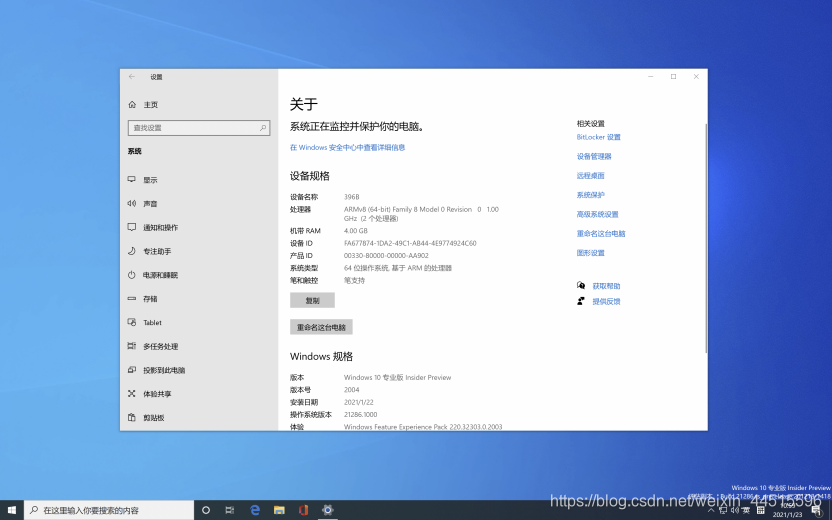
Task: Show hidden tray icons chevron
Action: tap(712, 510)
